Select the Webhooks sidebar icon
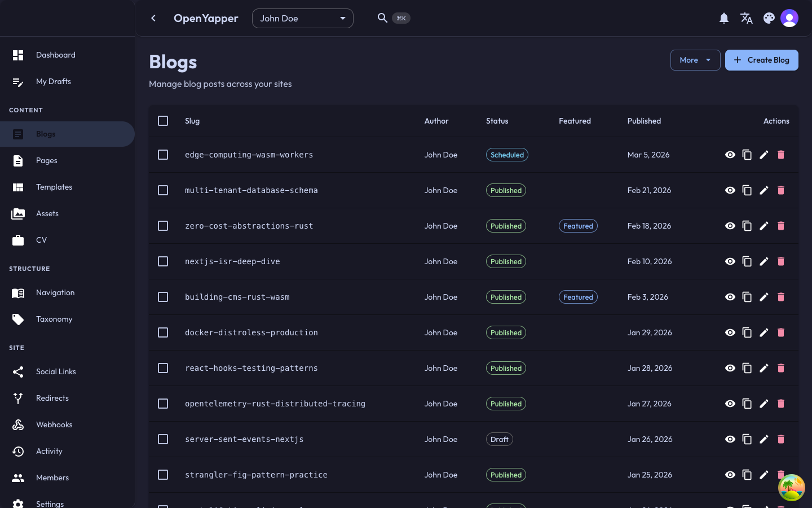Screen dimensions: 812x508 point(18,424)
